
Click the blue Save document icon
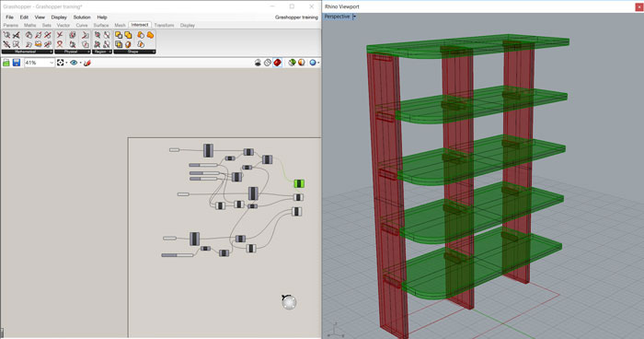[17, 63]
